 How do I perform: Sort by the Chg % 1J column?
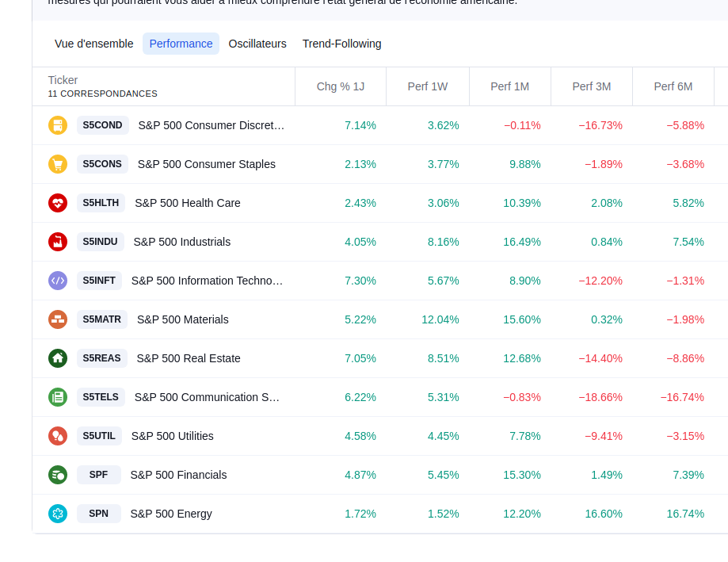341,86
